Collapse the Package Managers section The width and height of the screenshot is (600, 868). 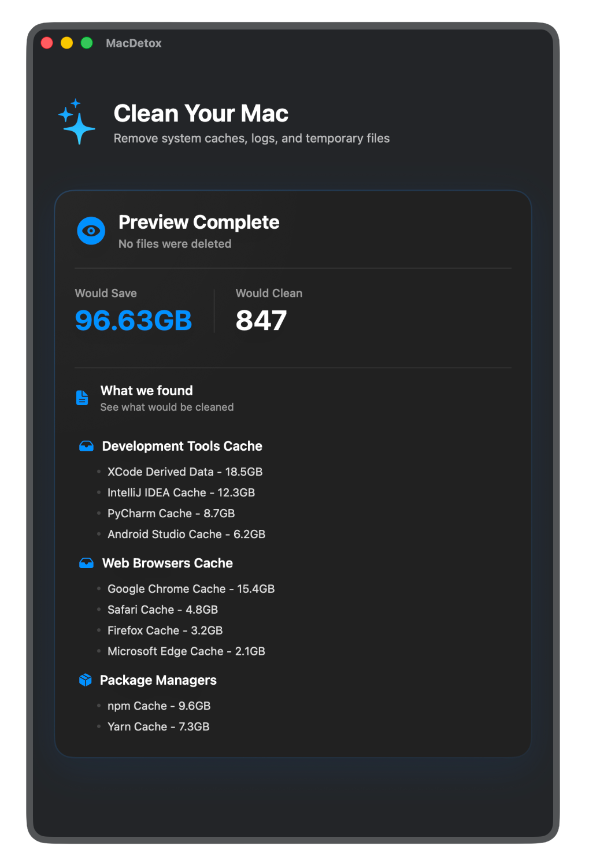click(x=158, y=680)
